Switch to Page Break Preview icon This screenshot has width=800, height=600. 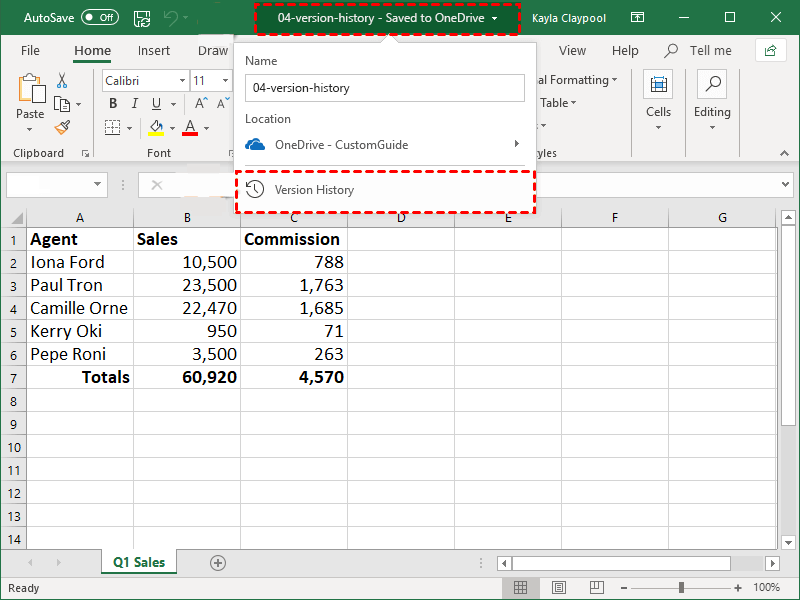click(x=596, y=587)
